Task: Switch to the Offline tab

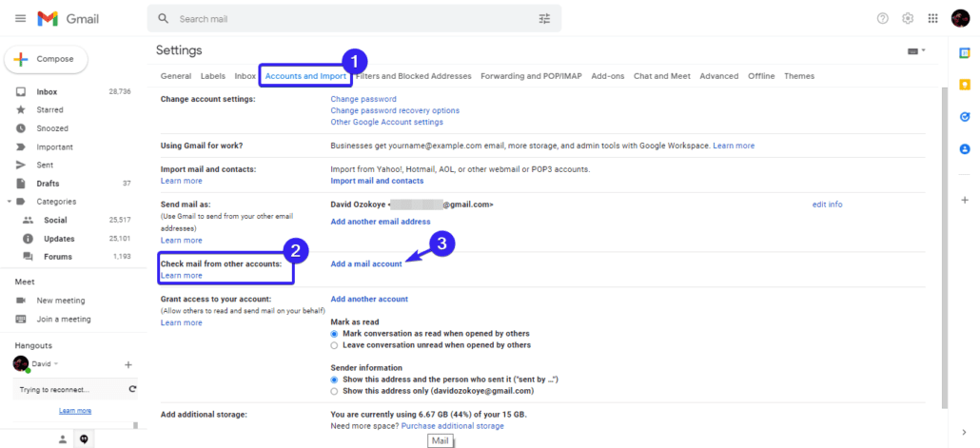Action: coord(761,76)
